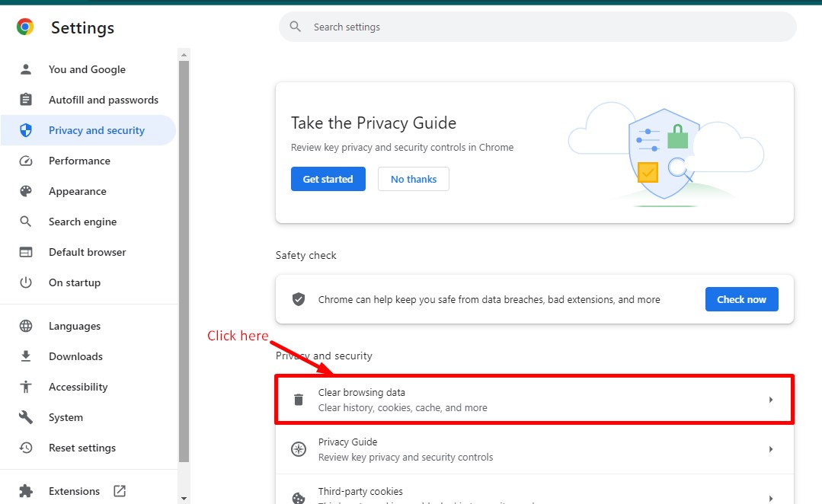
Task: Click the person icon beside You and Google
Action: pyautogui.click(x=26, y=69)
